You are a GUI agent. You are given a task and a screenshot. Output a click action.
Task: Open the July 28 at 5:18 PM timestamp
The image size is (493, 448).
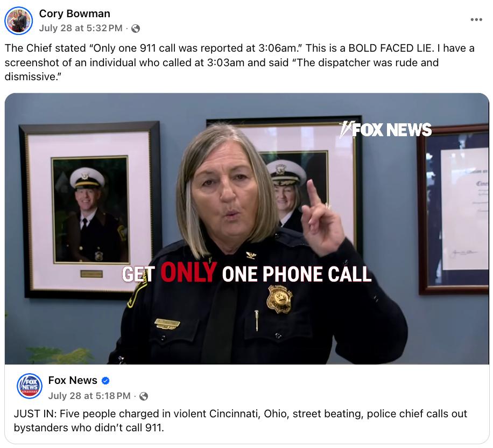point(89,396)
